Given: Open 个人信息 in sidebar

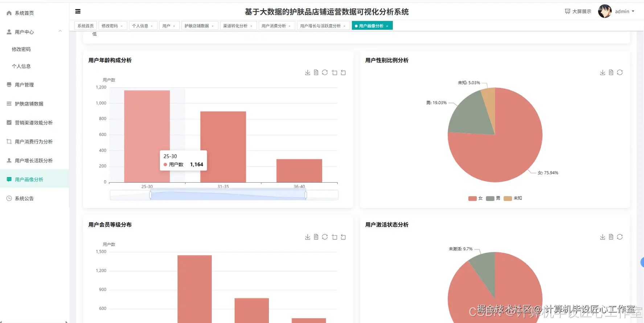Looking at the screenshot, I should [x=34, y=66].
